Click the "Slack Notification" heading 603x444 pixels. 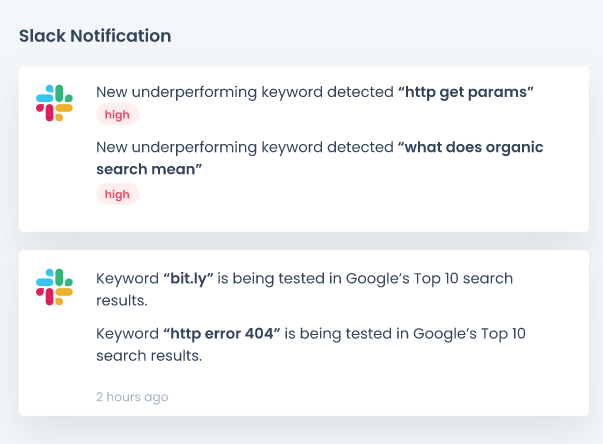(95, 36)
